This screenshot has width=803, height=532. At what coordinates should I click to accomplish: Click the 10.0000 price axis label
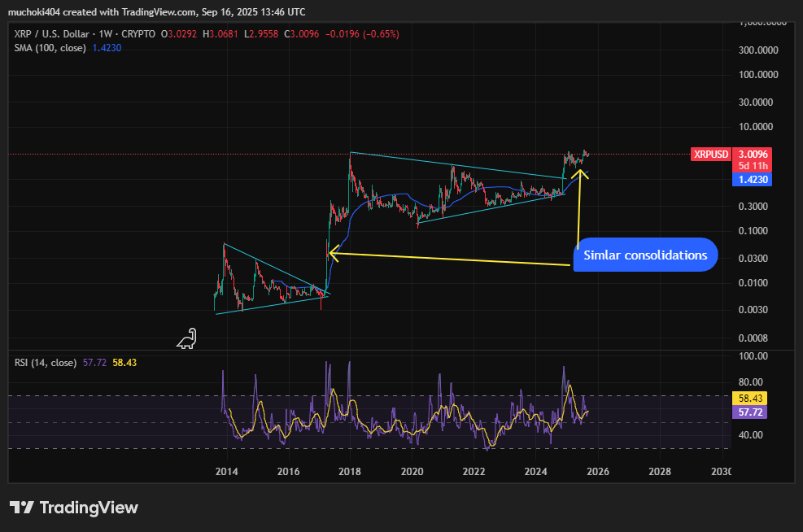[x=755, y=126]
